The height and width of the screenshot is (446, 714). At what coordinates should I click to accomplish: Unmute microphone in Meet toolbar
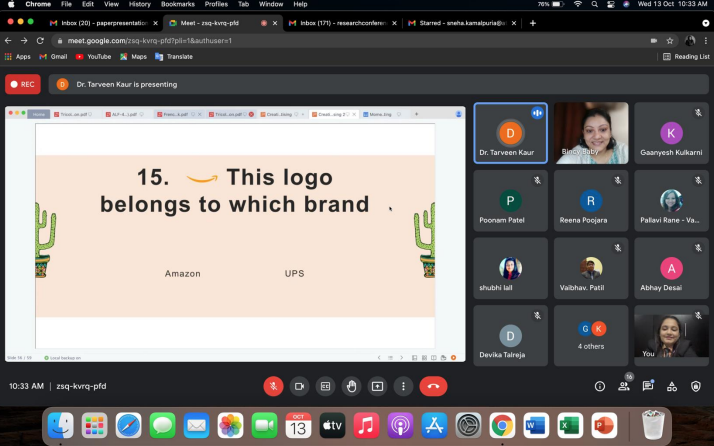click(x=273, y=386)
